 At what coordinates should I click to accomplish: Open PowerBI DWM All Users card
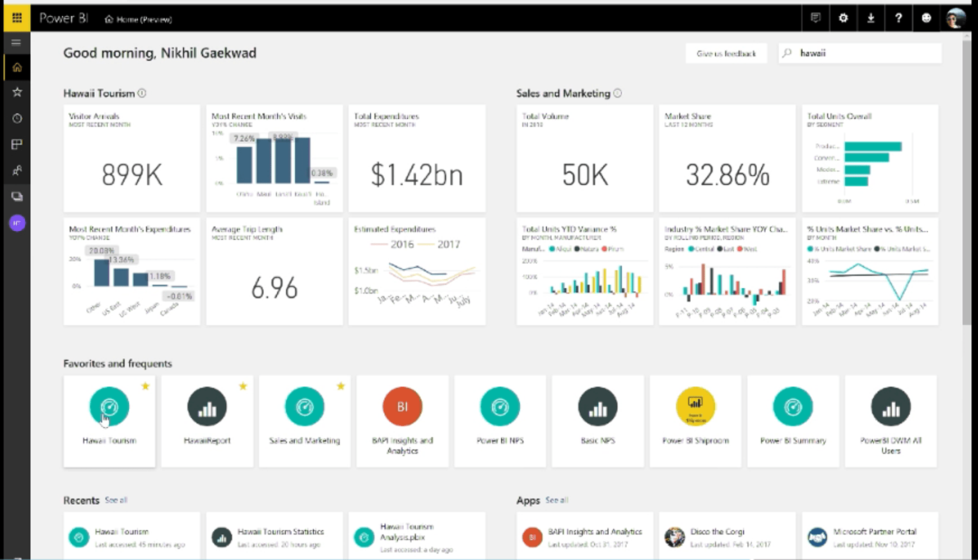click(891, 421)
